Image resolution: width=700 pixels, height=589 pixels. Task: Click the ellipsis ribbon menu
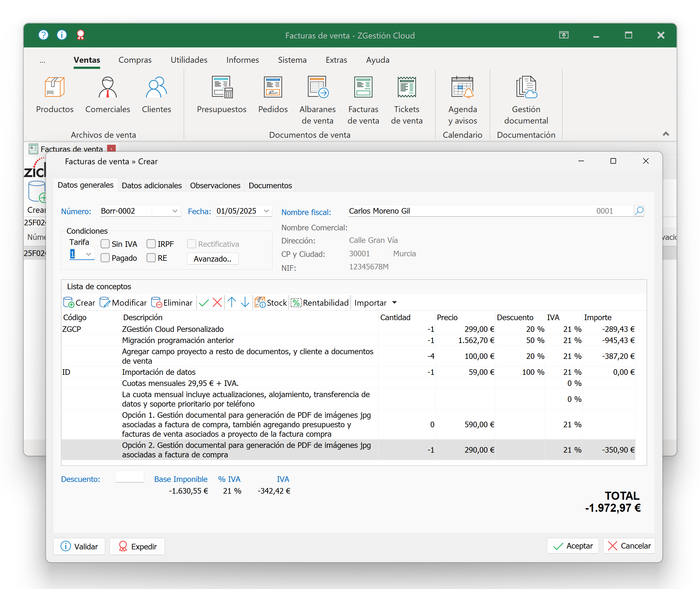pos(42,61)
